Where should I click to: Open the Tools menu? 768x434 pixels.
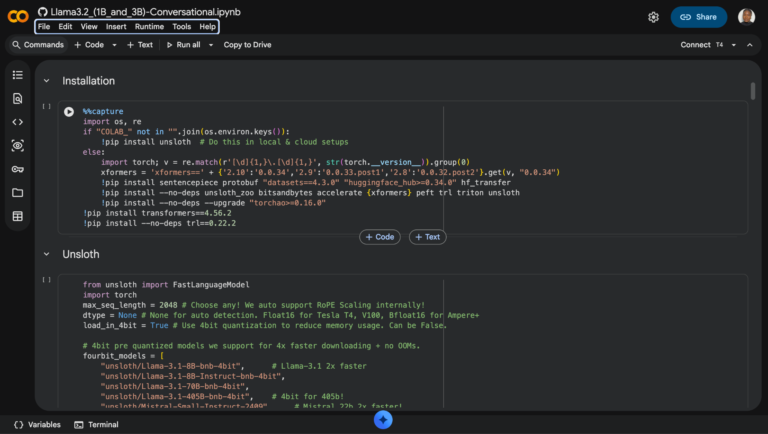click(x=182, y=26)
